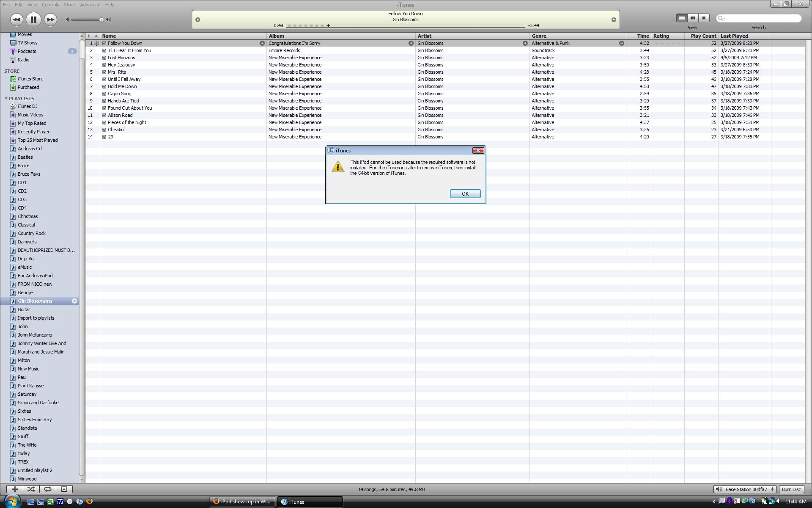
Task: Create a new playlist with plus button
Action: [x=15, y=489]
